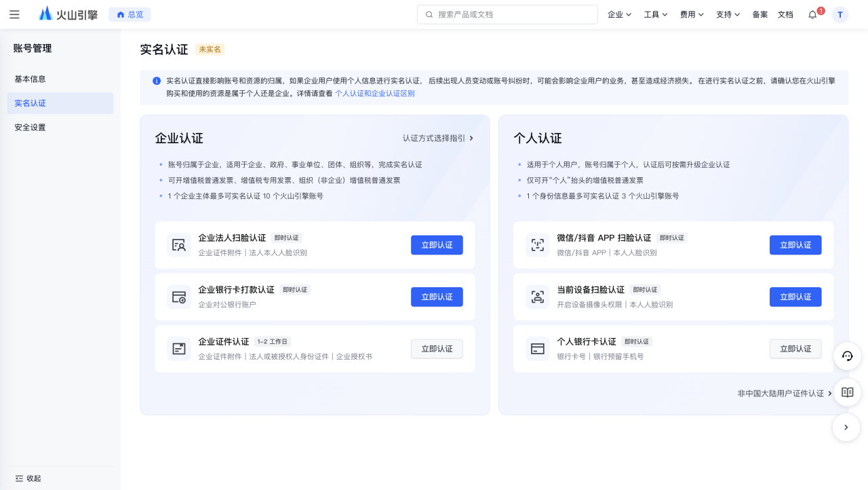Open 个人认证和企业认证区别 link
868x490 pixels.
click(x=375, y=94)
